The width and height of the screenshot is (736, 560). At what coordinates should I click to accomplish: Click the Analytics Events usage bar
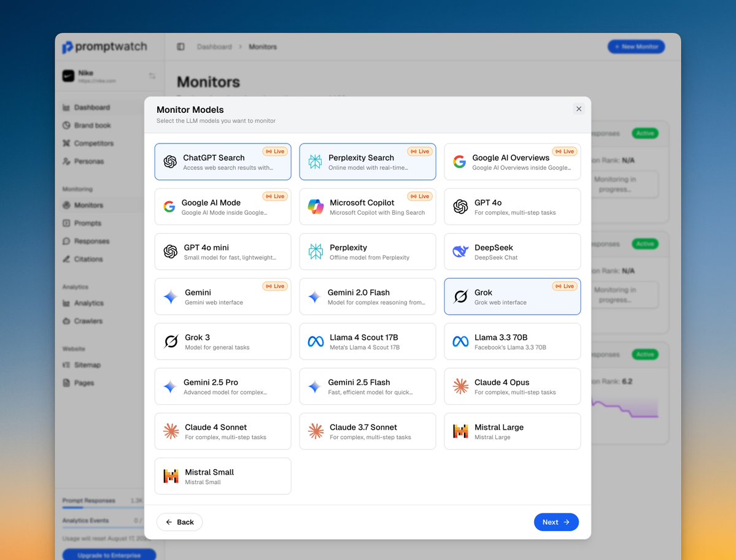click(103, 527)
